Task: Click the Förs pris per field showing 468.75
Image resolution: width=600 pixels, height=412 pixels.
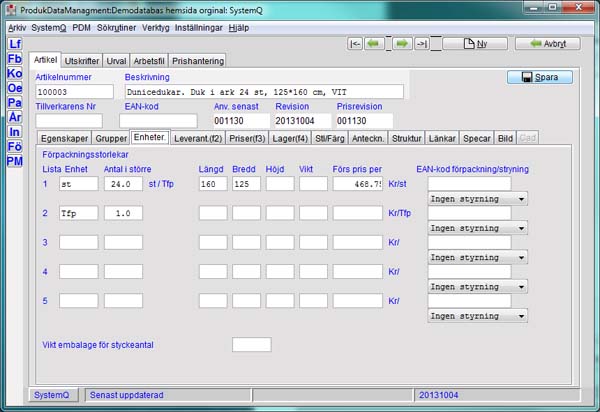Action: [358, 184]
